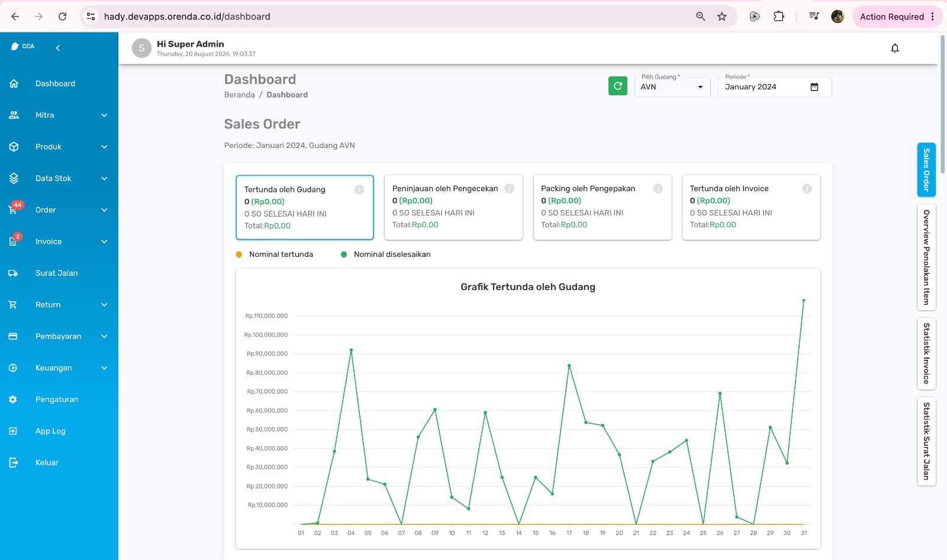Toggle Nominal tertunda legend series

(275, 255)
